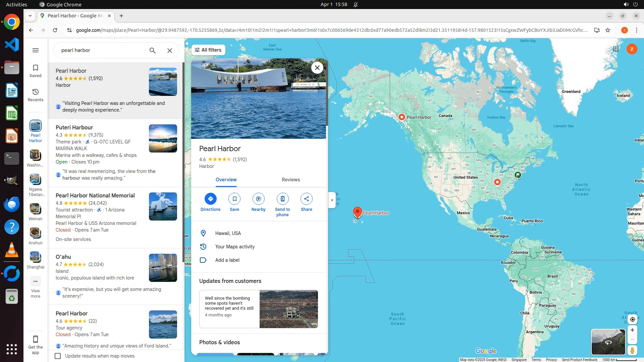This screenshot has height=362, width=644.
Task: Open the All filters options
Action: pyautogui.click(x=208, y=50)
